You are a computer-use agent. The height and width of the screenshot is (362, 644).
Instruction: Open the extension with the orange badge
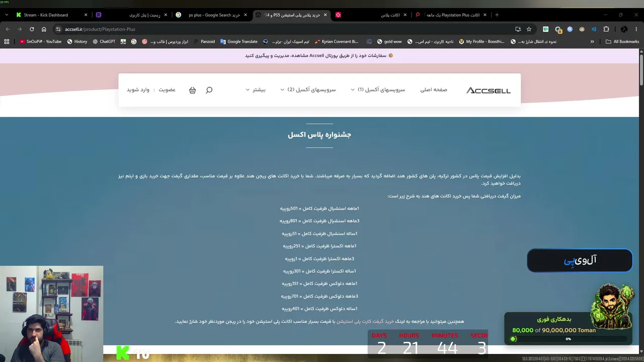[558, 29]
